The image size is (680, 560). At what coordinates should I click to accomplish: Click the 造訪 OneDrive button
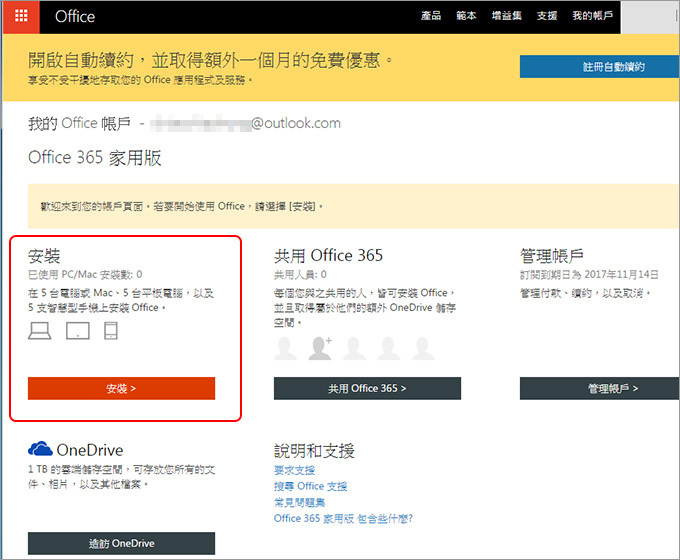point(121,543)
